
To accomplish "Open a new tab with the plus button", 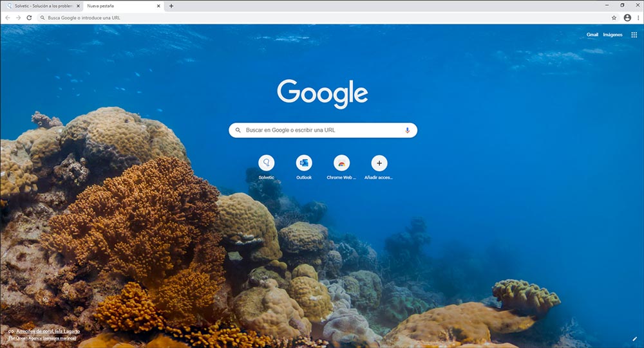I will click(x=171, y=6).
